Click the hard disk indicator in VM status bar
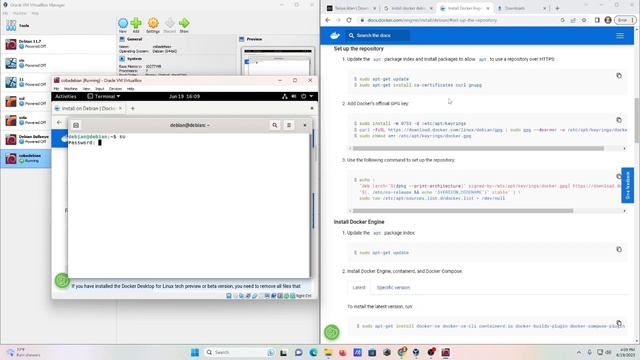The image size is (640, 360). (x=229, y=296)
